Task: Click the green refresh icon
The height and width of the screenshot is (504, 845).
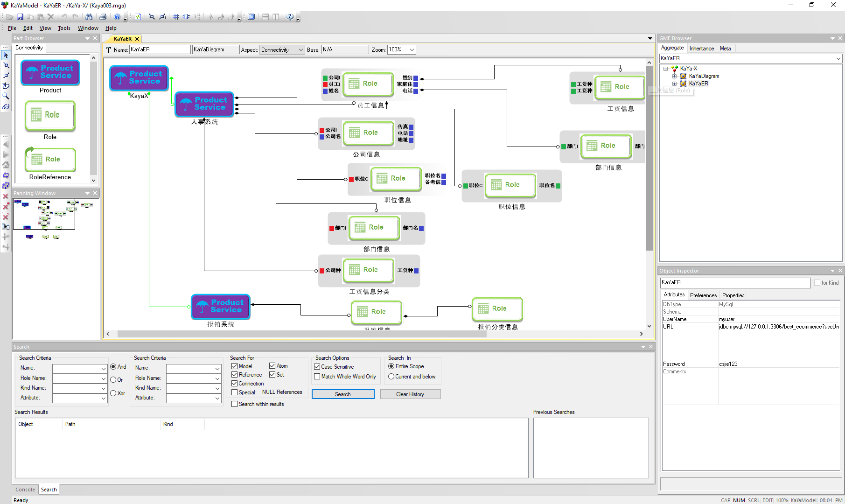Action: [138, 17]
